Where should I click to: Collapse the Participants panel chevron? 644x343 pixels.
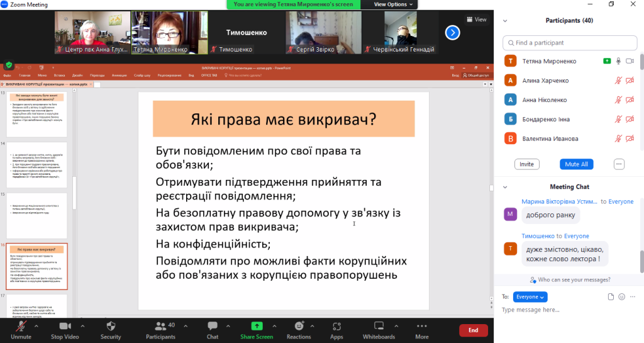click(x=505, y=20)
